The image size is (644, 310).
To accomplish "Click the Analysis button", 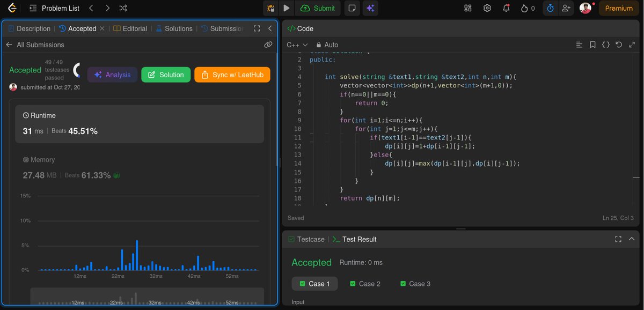I will (113, 75).
